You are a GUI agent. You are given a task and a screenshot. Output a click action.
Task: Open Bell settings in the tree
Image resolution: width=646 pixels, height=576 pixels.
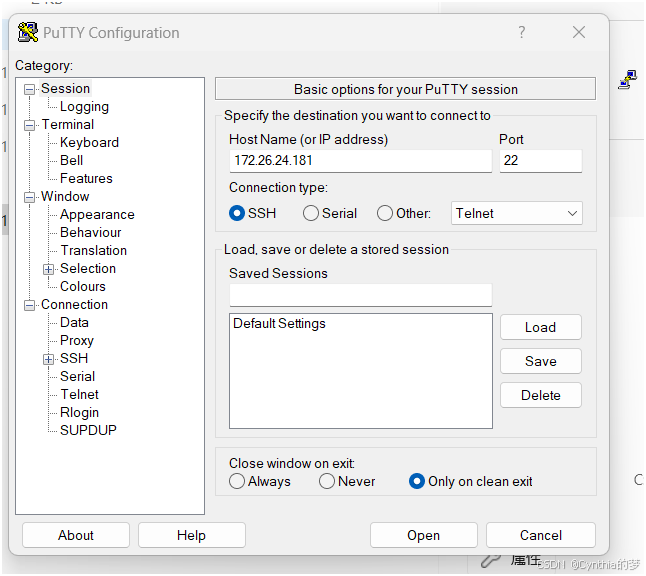(71, 160)
